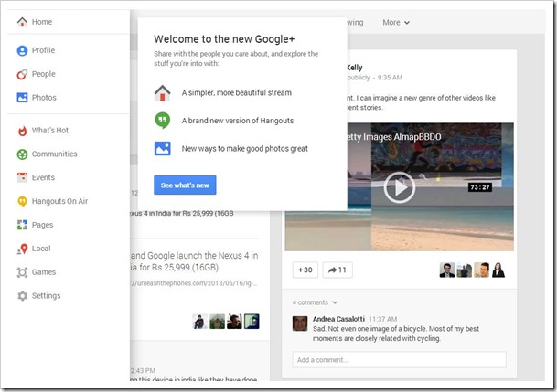Open Profile from the sidebar icon

click(x=22, y=50)
